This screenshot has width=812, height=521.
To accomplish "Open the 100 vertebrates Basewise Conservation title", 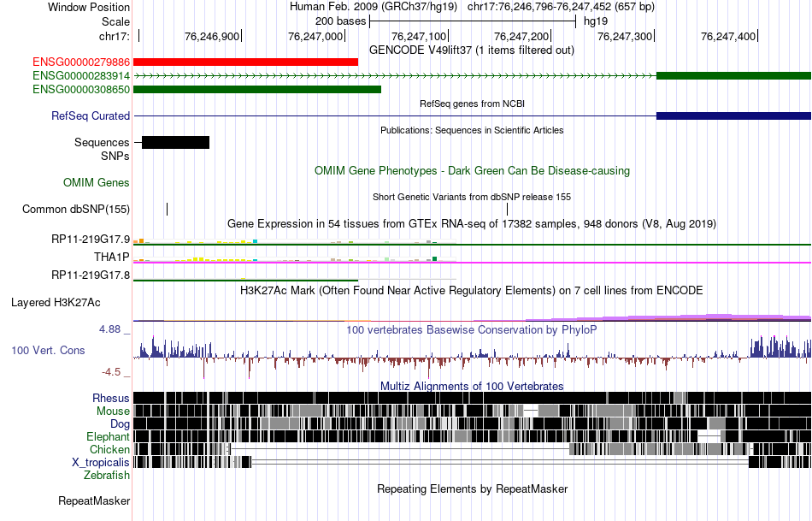I will tap(472, 329).
